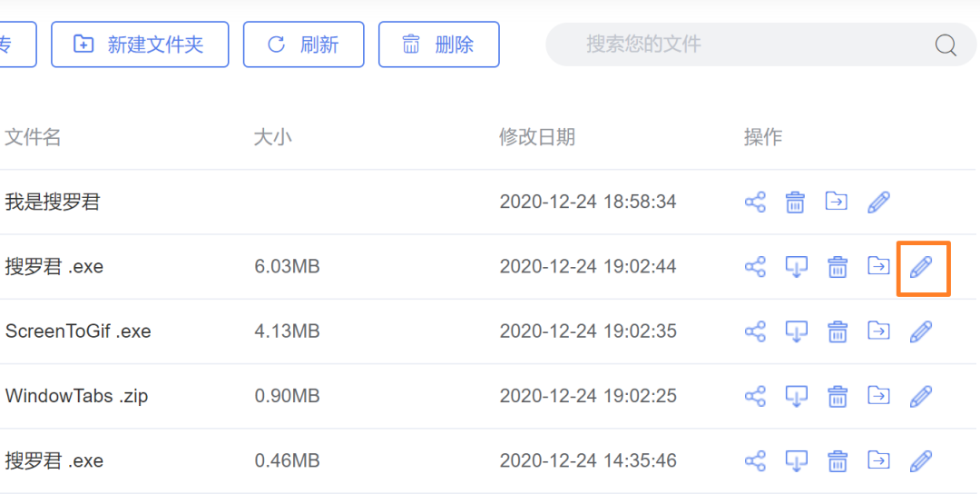Delete ScreenToGif .exe using trash icon
Image resolution: width=980 pixels, height=494 pixels.
[x=838, y=331]
